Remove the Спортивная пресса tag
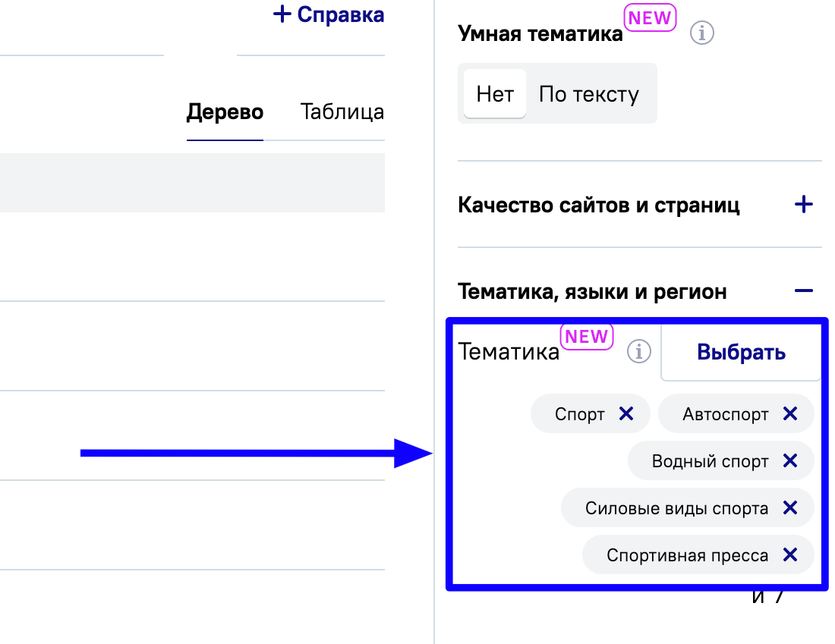Screen dimensions: 835x644 (x=790, y=554)
